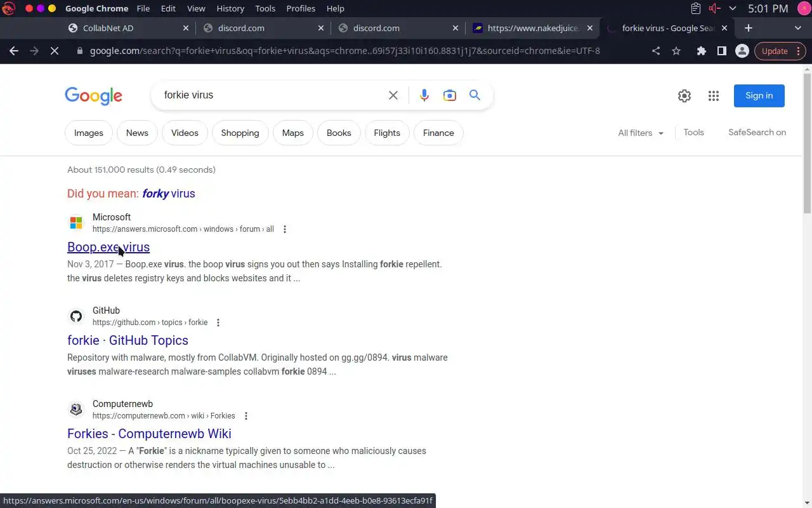This screenshot has height=508, width=812.
Task: Filter results by Images
Action: [89, 133]
